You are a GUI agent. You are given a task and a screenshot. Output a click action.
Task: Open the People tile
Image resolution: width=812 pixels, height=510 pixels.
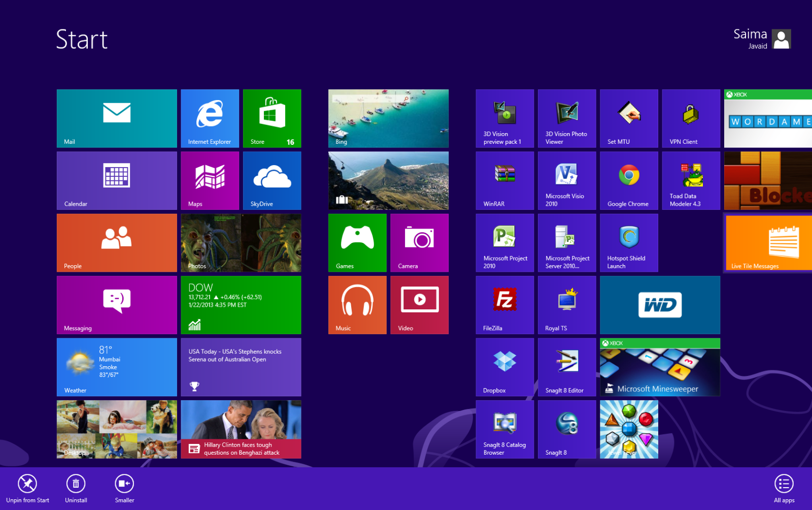[117, 243]
